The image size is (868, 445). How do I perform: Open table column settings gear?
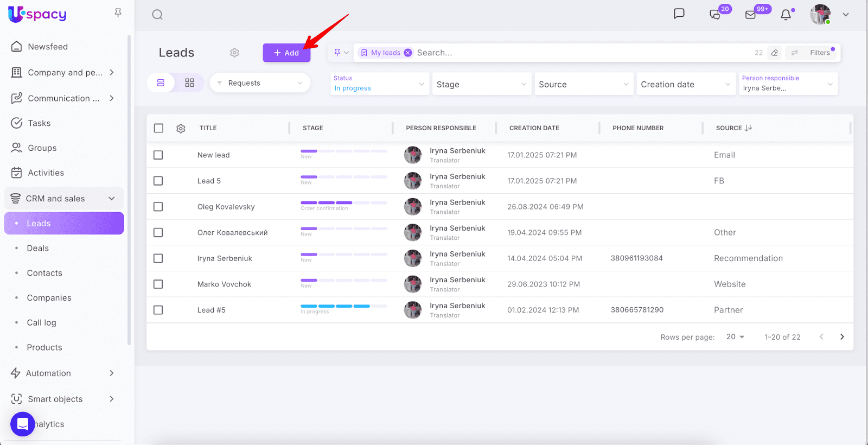[x=181, y=129]
